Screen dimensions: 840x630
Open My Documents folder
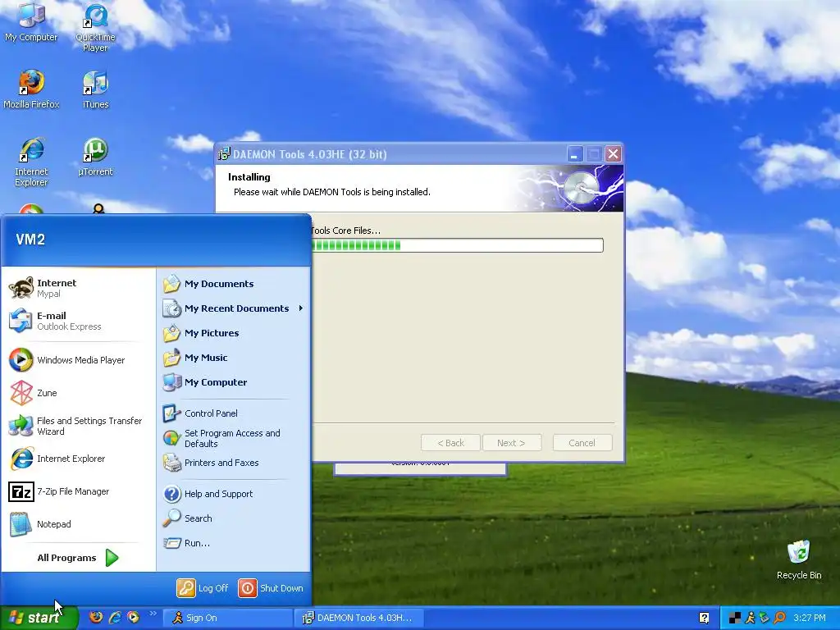tap(234, 283)
